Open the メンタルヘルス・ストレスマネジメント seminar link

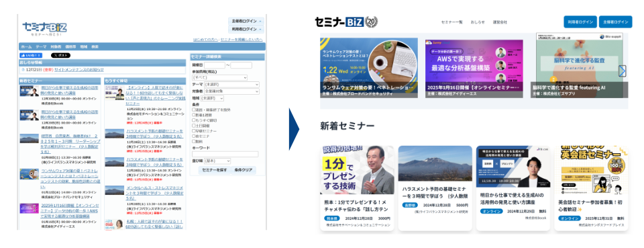point(154,193)
